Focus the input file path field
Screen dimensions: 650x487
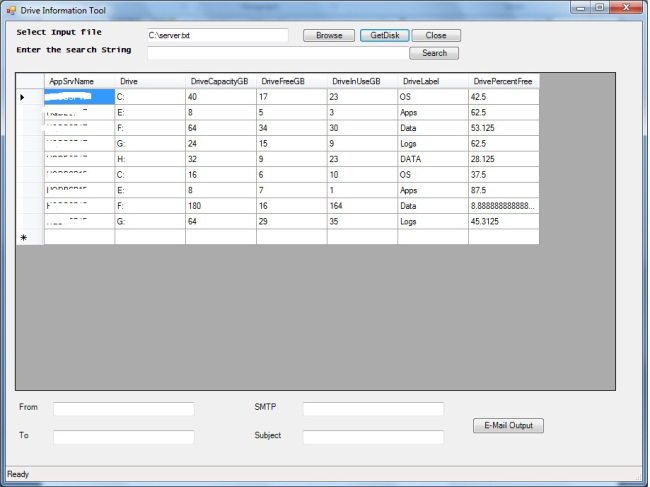pyautogui.click(x=218, y=35)
